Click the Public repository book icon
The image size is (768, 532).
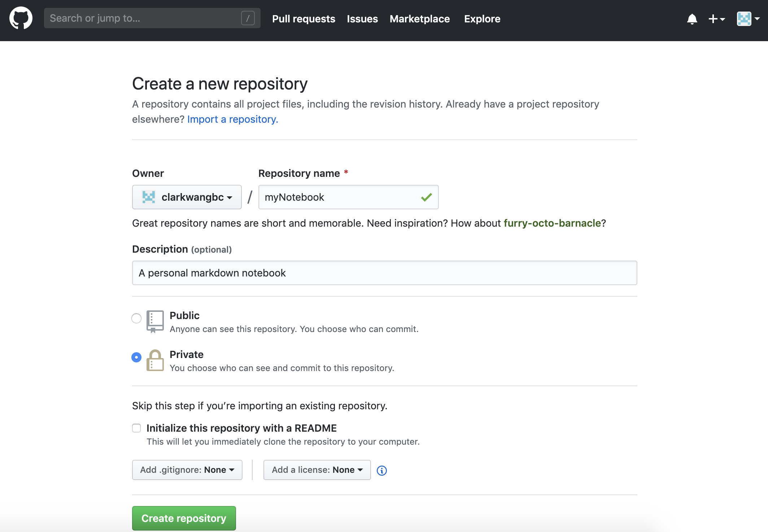(x=155, y=321)
